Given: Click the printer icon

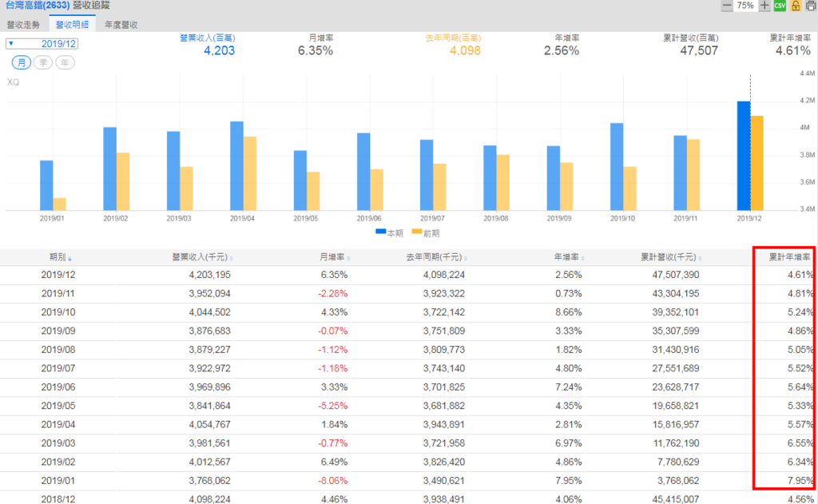Looking at the screenshot, I should point(811,6).
